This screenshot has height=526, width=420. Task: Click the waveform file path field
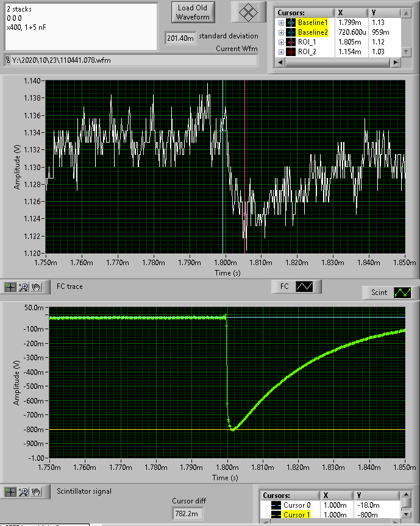[131, 60]
